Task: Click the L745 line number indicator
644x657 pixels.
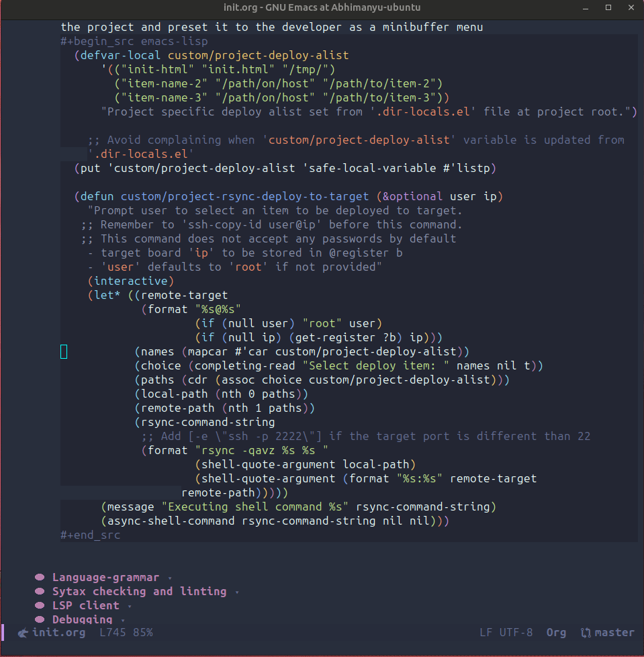Action: click(113, 633)
